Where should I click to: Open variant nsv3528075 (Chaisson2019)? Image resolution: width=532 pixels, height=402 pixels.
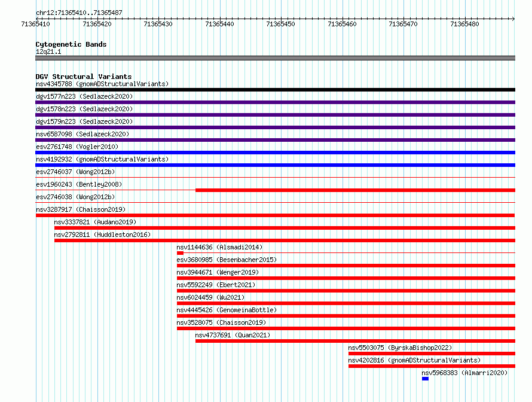[x=221, y=322]
